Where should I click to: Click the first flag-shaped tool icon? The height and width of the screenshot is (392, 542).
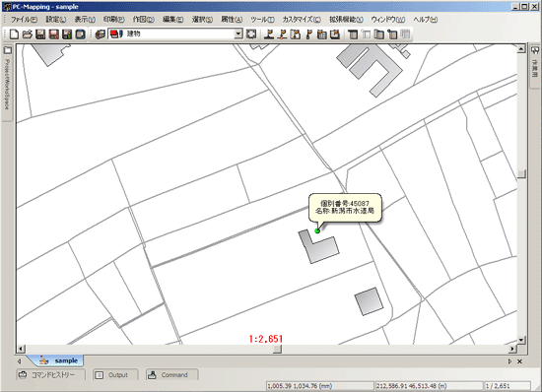tap(269, 33)
